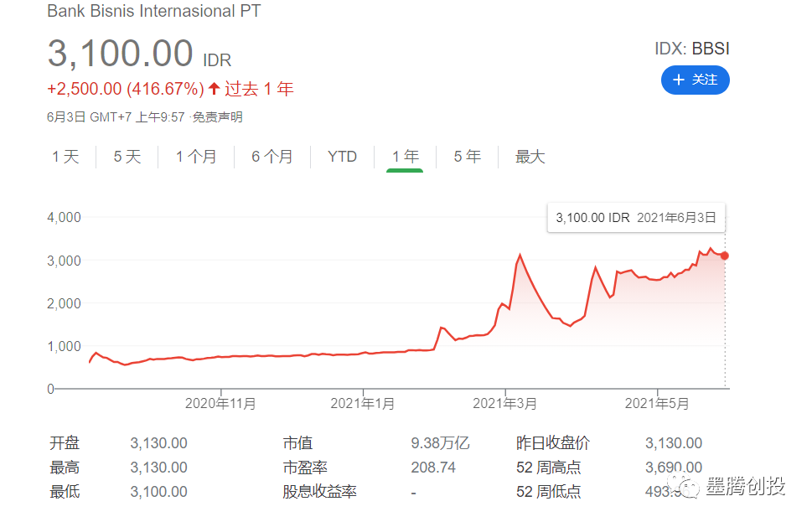Click the red up arrow beside +2,500.00

coord(212,88)
